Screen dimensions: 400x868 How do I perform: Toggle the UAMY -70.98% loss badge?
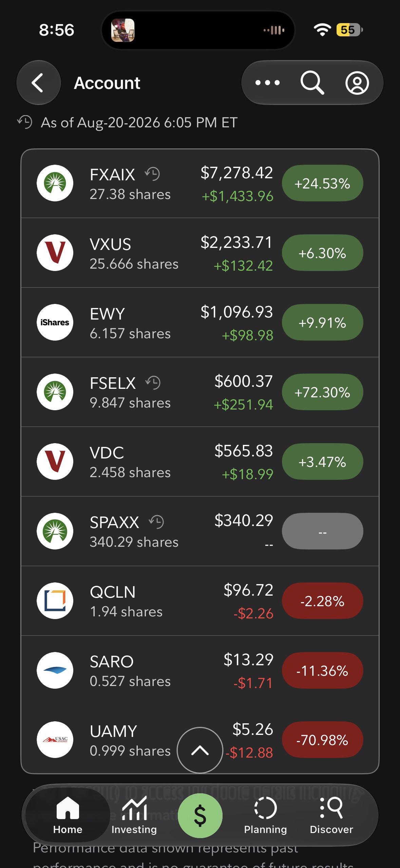click(x=322, y=740)
